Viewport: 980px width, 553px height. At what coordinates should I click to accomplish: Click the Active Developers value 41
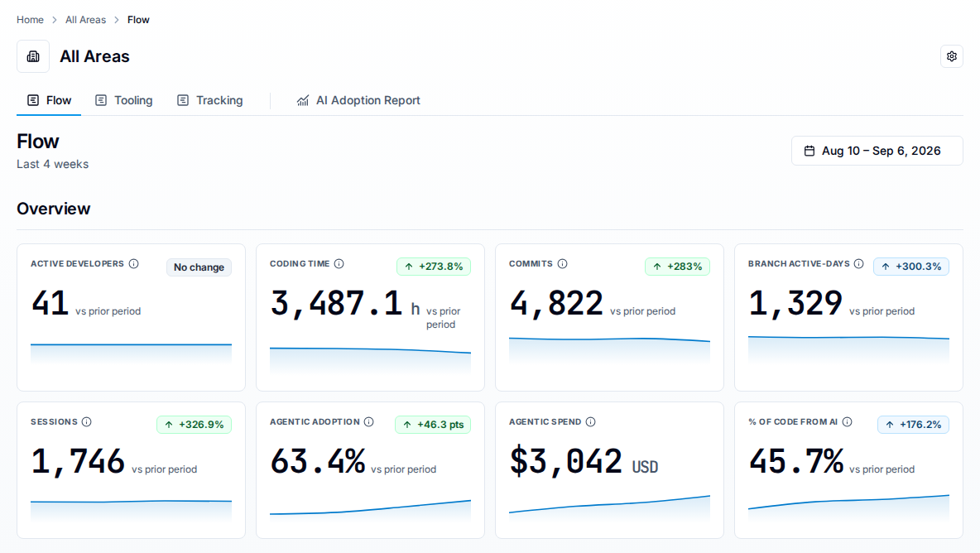pos(50,304)
